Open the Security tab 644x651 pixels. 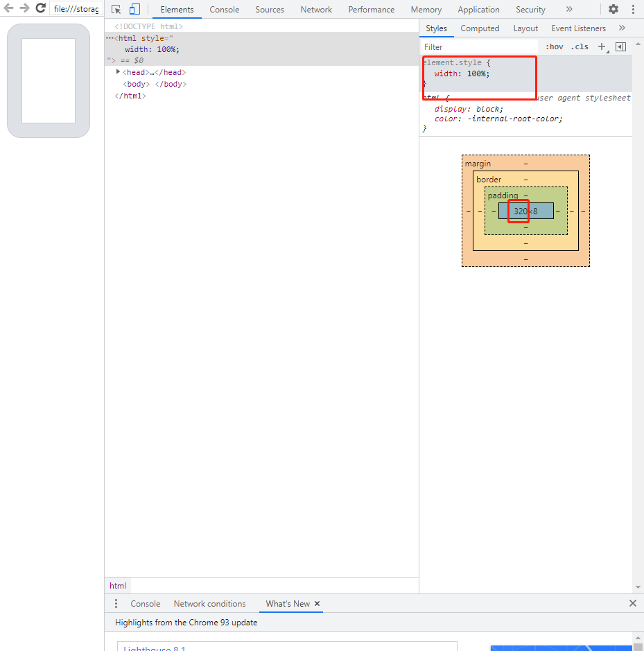pyautogui.click(x=530, y=10)
